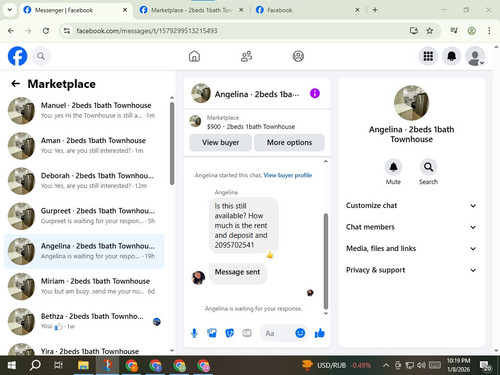Image resolution: width=500 pixels, height=375 pixels.
Task: Open Task View on the taskbar
Action: [58, 365]
